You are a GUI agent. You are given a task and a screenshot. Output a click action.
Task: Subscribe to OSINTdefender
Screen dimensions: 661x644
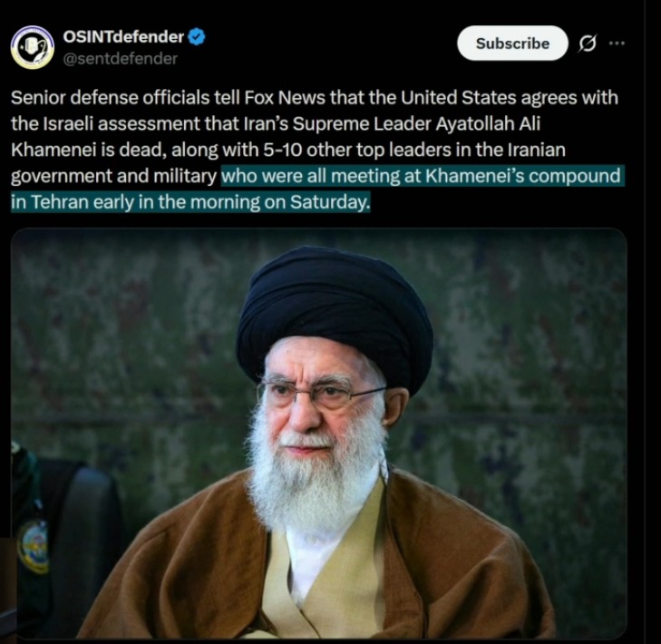(512, 43)
